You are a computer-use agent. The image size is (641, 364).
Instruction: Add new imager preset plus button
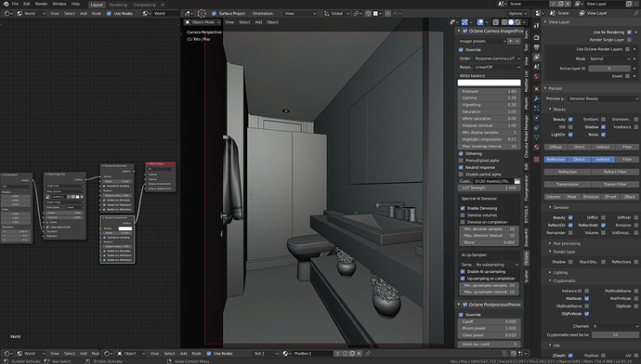coord(510,41)
